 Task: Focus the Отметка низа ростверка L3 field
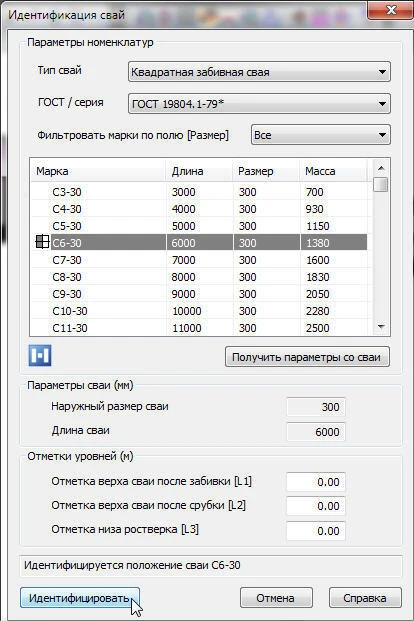(316, 531)
